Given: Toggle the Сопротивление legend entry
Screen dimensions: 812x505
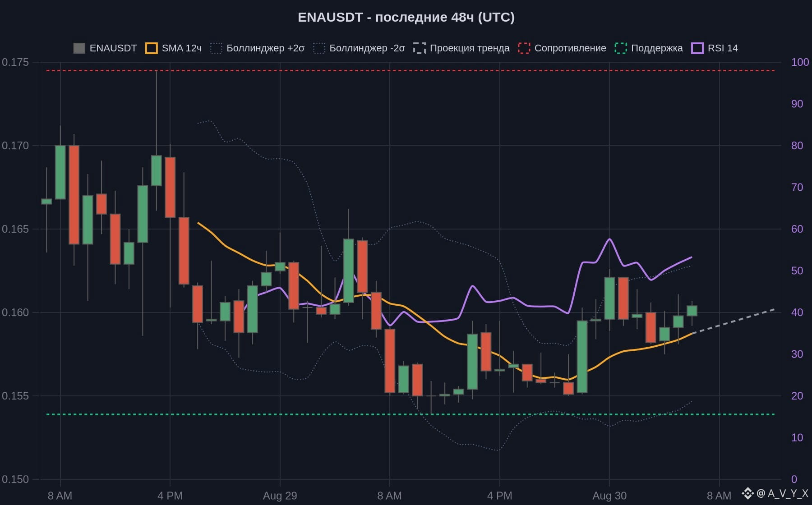Looking at the screenshot, I should click(x=562, y=48).
